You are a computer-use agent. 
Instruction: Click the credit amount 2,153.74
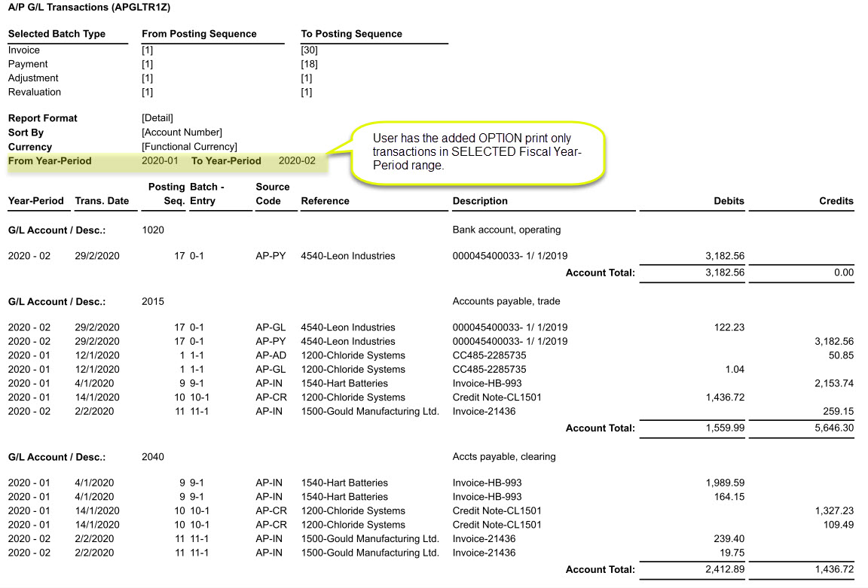click(833, 383)
